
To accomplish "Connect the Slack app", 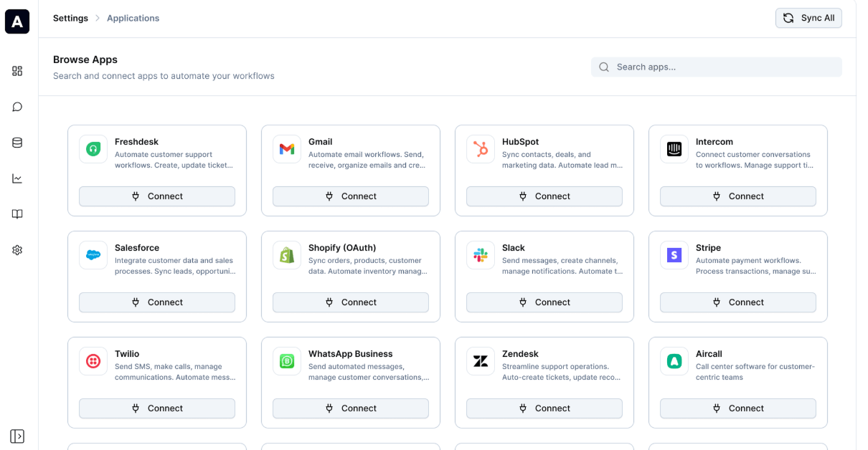I will 544,302.
